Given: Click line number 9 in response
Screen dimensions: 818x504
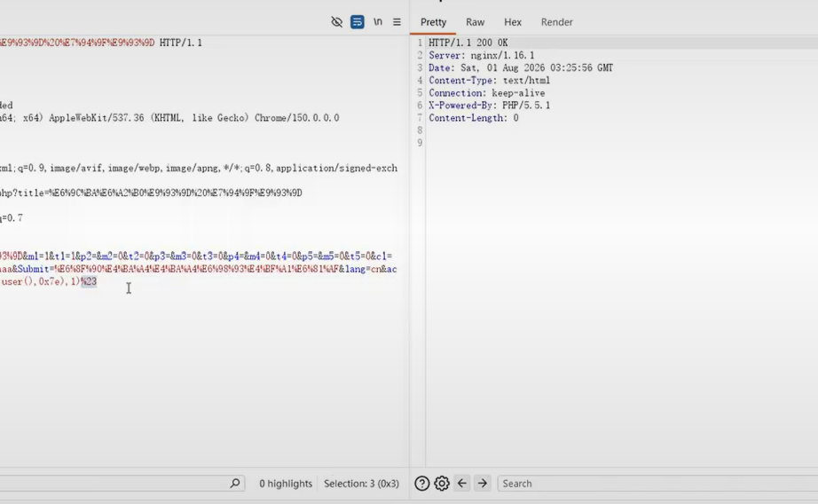Looking at the screenshot, I should [x=420, y=143].
